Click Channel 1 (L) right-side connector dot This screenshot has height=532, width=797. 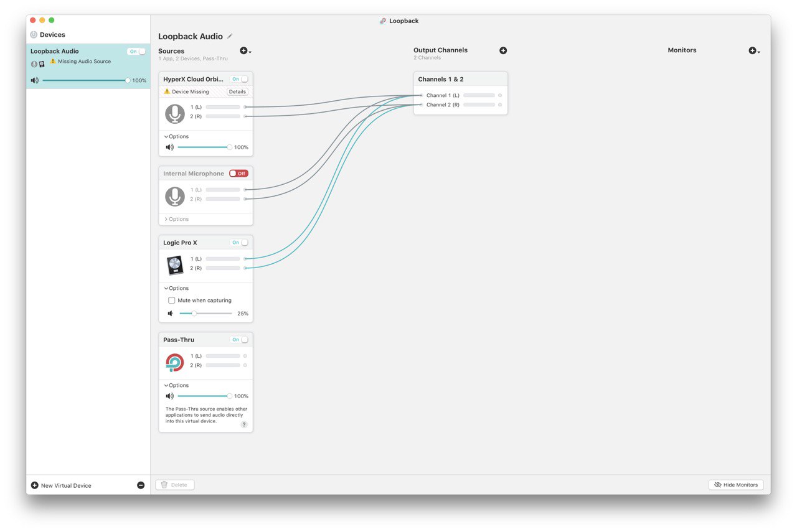click(x=500, y=95)
